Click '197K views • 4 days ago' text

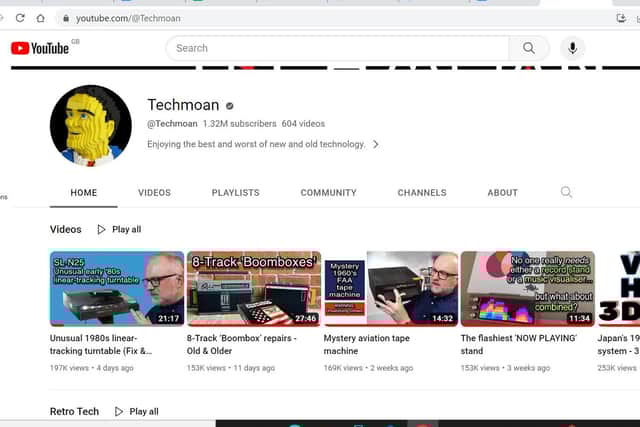coord(92,368)
